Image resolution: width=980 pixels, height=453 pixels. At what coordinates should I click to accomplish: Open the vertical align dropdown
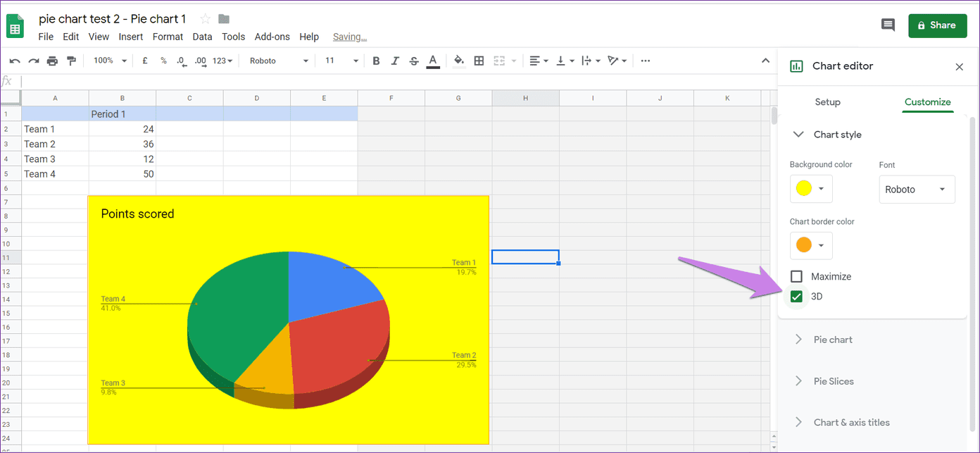tap(565, 61)
